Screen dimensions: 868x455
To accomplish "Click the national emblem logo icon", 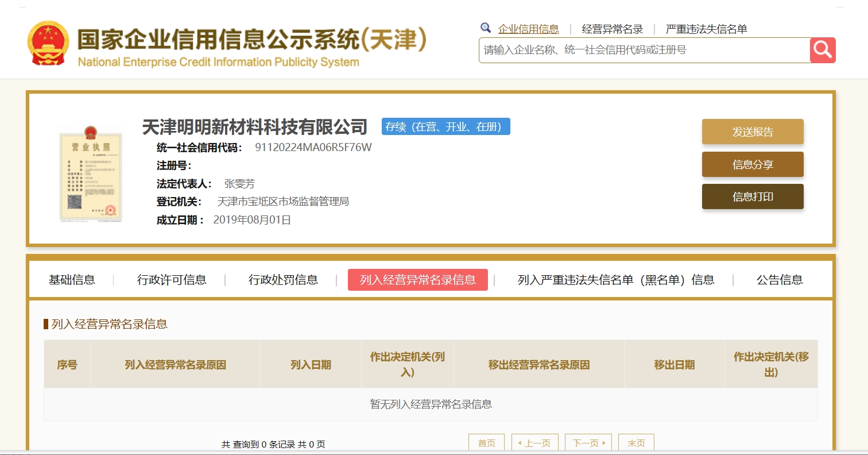I will click(48, 44).
